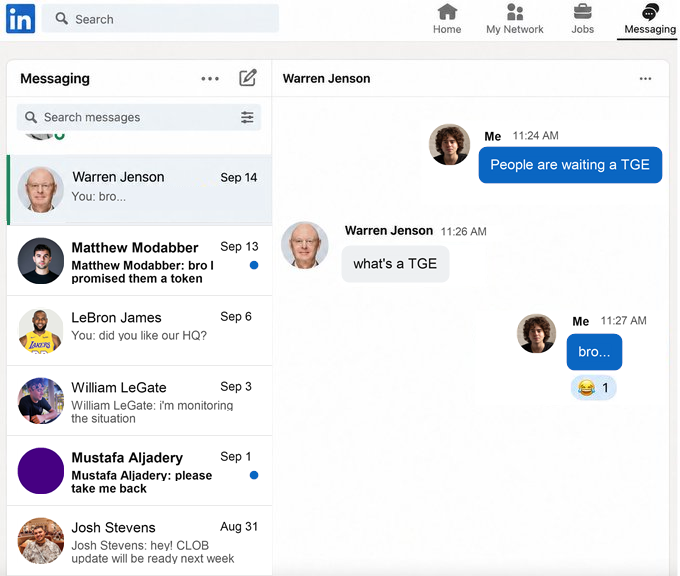Click the 'i'm monitoring the situation' preview text

(x=152, y=412)
